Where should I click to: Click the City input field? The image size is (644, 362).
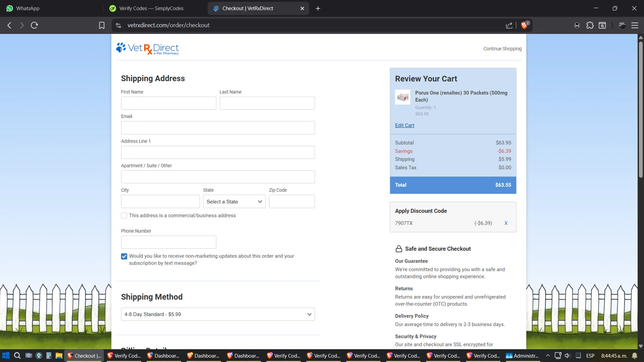point(161,202)
